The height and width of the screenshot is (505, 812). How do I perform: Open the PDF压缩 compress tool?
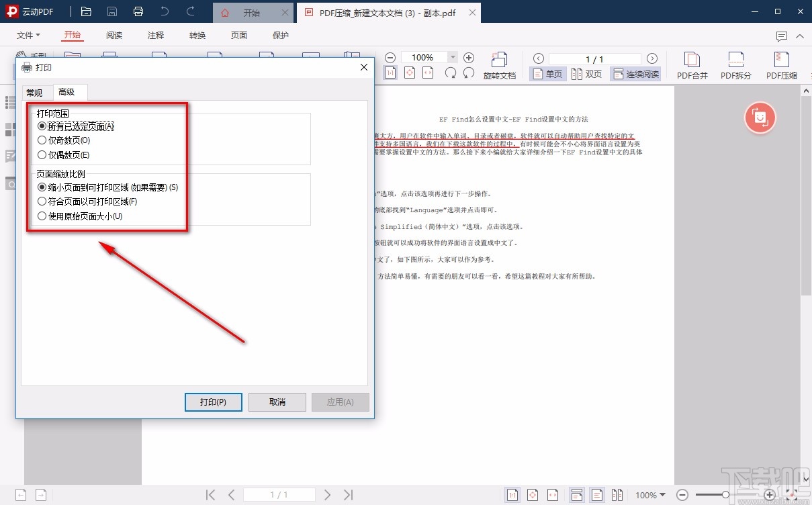pyautogui.click(x=782, y=66)
